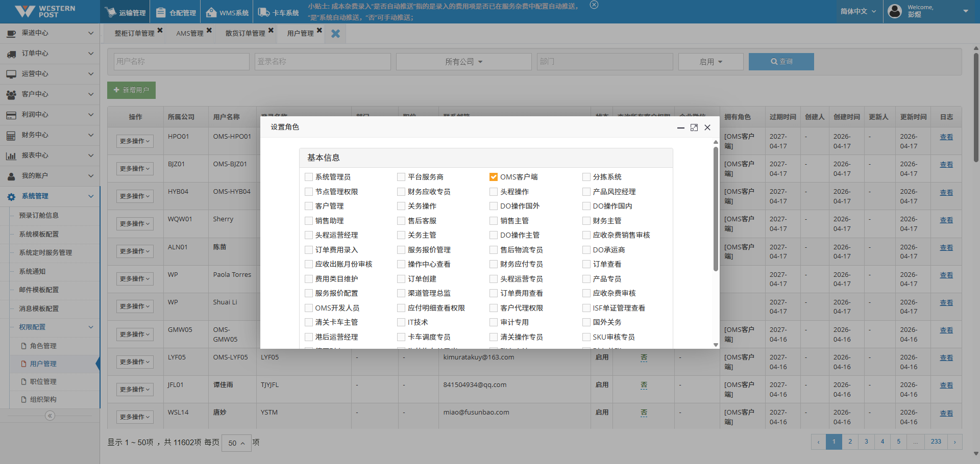
Task: Open the 所有公司 company dropdown
Action: pos(463,62)
